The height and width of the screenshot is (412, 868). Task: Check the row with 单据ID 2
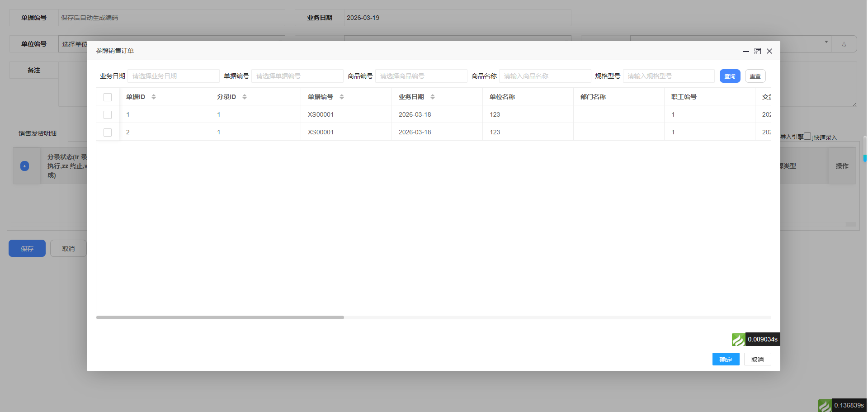point(108,133)
